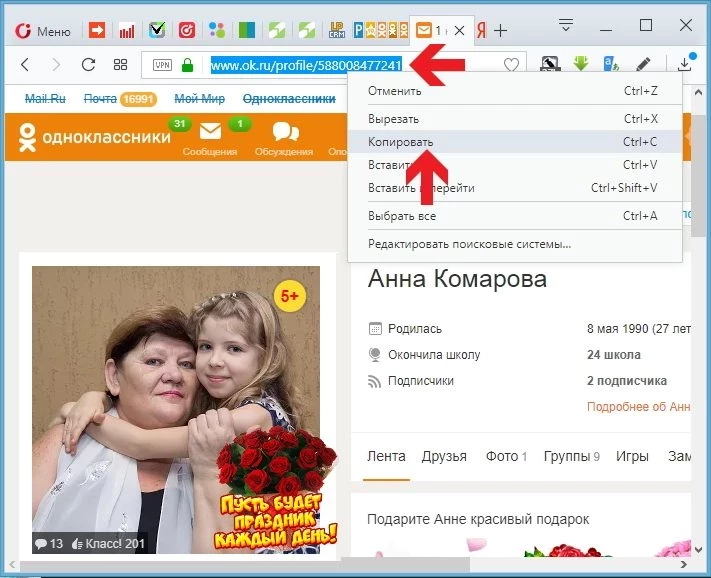
Task: Open the profile photo of Анна Комарова
Action: tap(176, 410)
